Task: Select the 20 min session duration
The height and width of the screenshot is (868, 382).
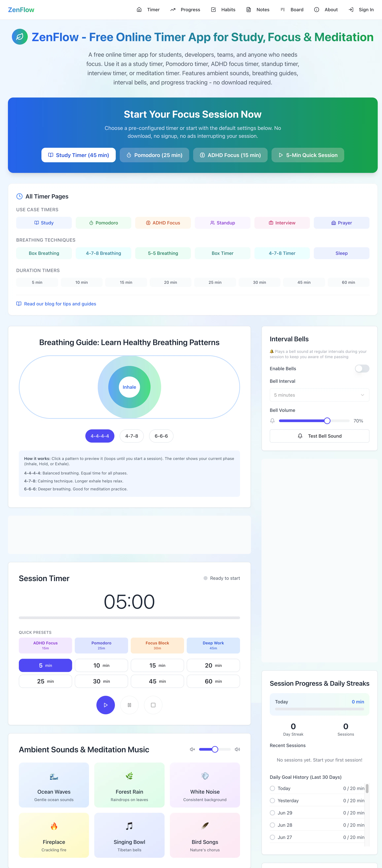Action: tap(213, 666)
